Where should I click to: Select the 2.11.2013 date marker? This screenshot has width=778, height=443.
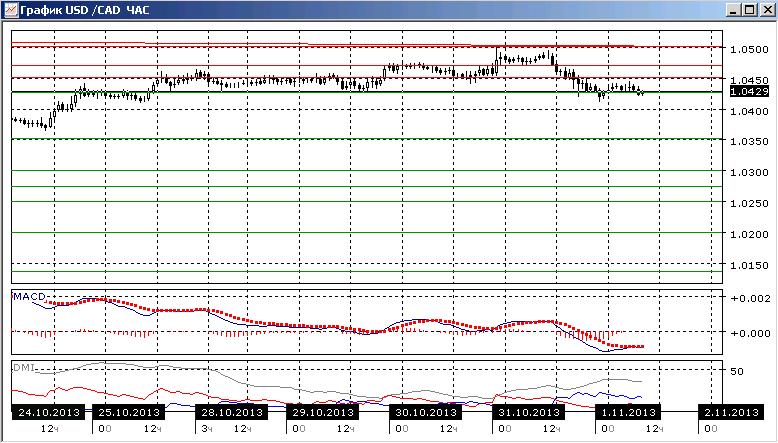(x=732, y=412)
